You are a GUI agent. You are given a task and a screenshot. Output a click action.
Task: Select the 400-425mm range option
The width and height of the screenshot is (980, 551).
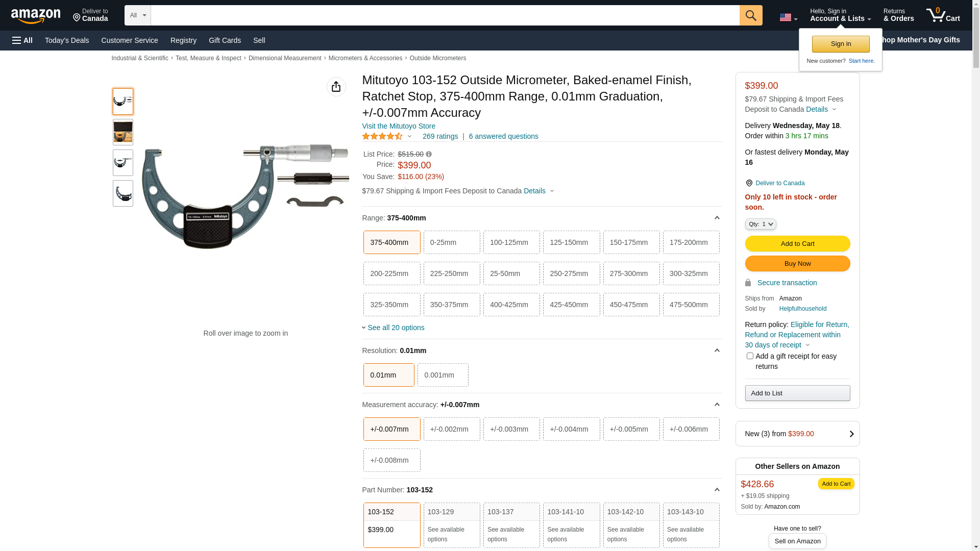[x=511, y=305]
